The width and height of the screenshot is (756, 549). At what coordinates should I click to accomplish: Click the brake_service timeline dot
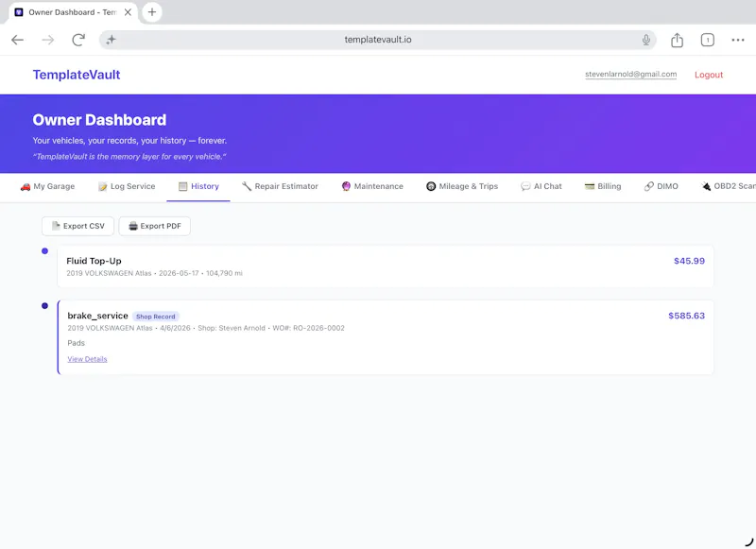coord(44,306)
